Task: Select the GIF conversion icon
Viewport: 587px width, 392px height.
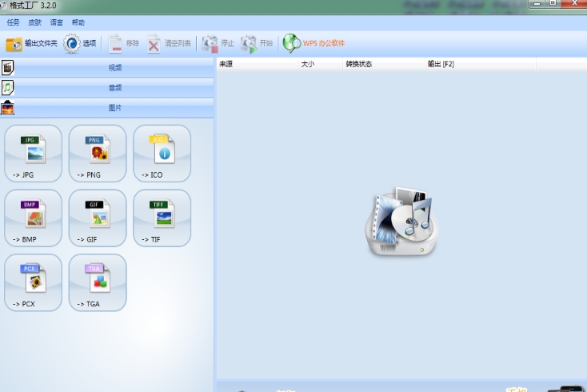Action: (98, 218)
